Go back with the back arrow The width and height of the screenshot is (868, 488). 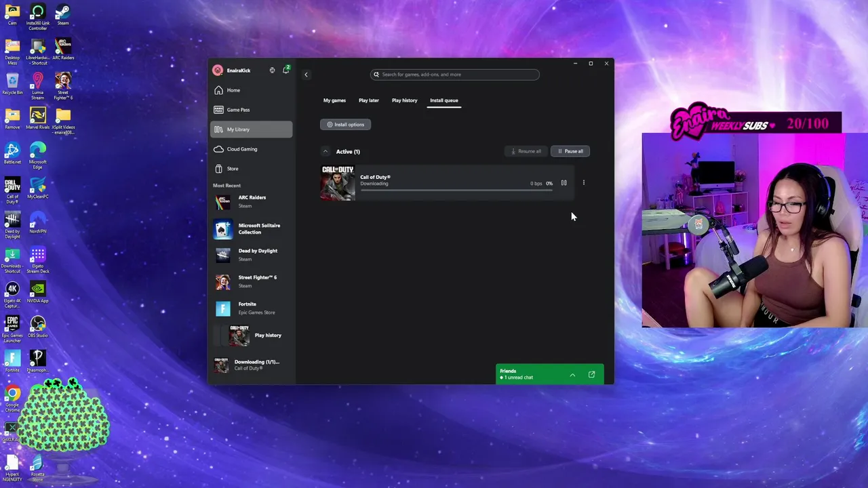[x=306, y=75]
